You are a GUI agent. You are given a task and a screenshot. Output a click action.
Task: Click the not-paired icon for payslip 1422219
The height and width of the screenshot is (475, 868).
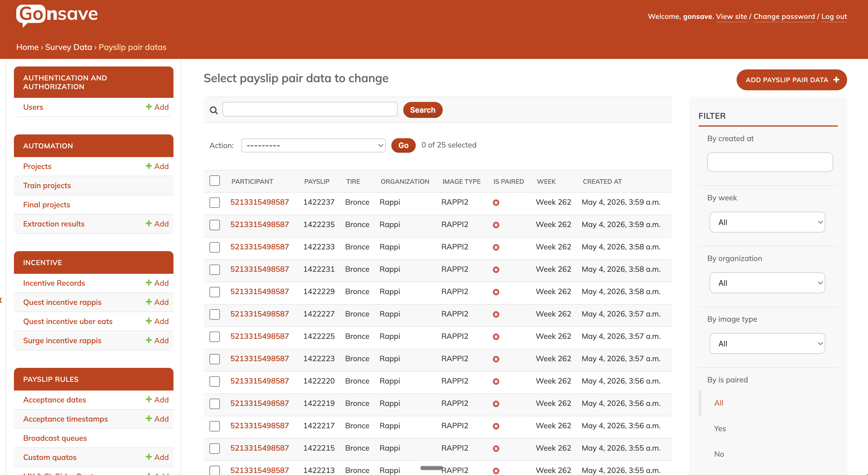[x=496, y=404]
